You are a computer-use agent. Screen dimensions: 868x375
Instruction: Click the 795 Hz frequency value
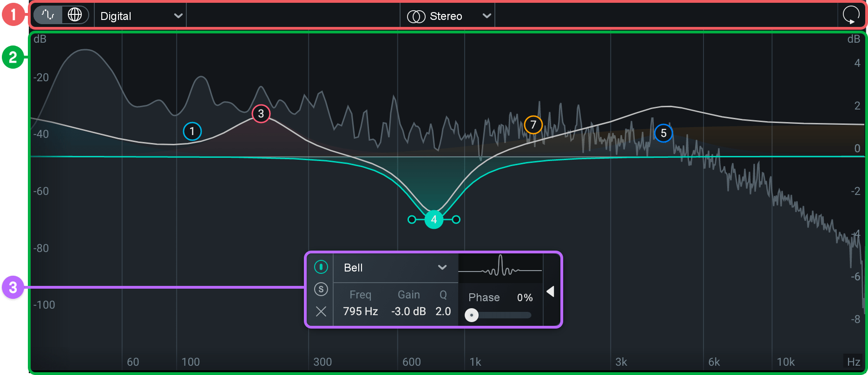click(361, 311)
